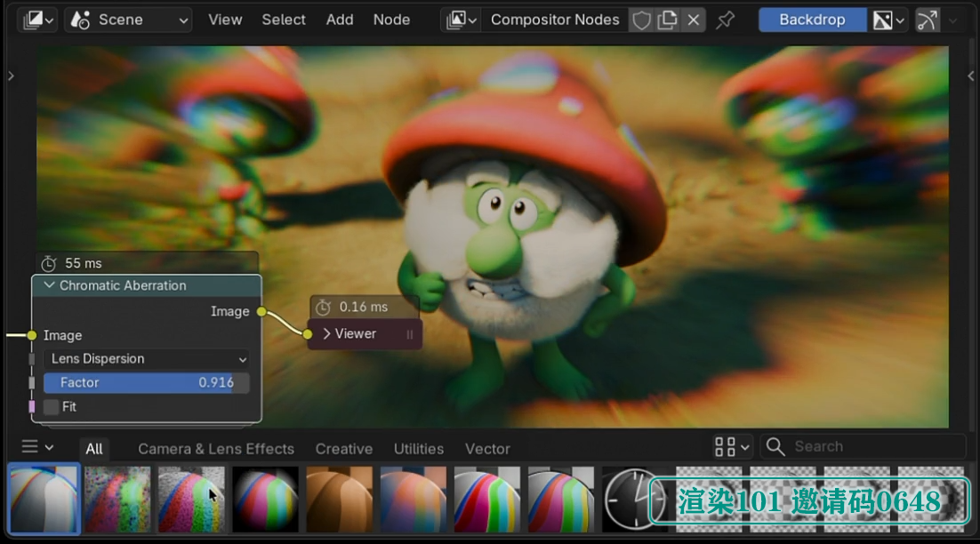
Task: Open the Add menu
Action: click(340, 20)
